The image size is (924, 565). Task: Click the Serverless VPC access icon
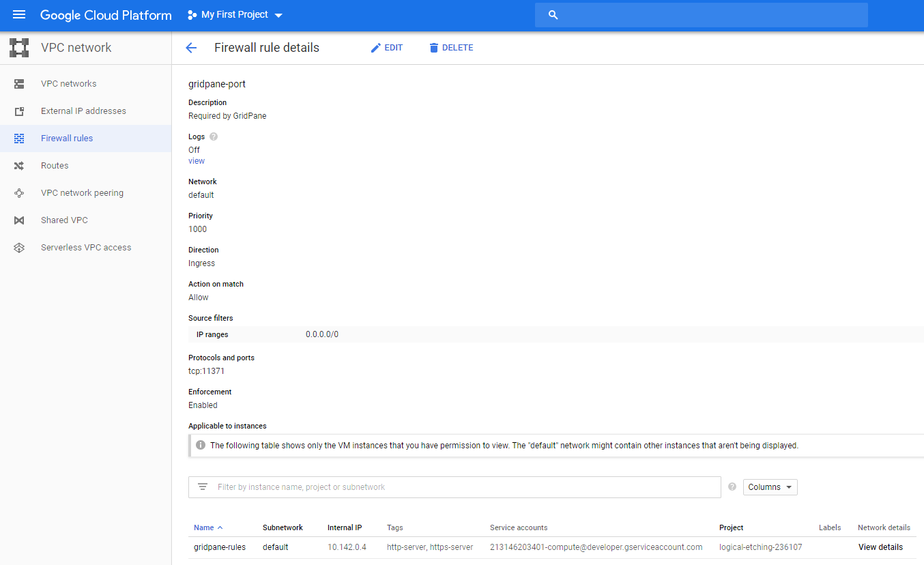point(19,248)
